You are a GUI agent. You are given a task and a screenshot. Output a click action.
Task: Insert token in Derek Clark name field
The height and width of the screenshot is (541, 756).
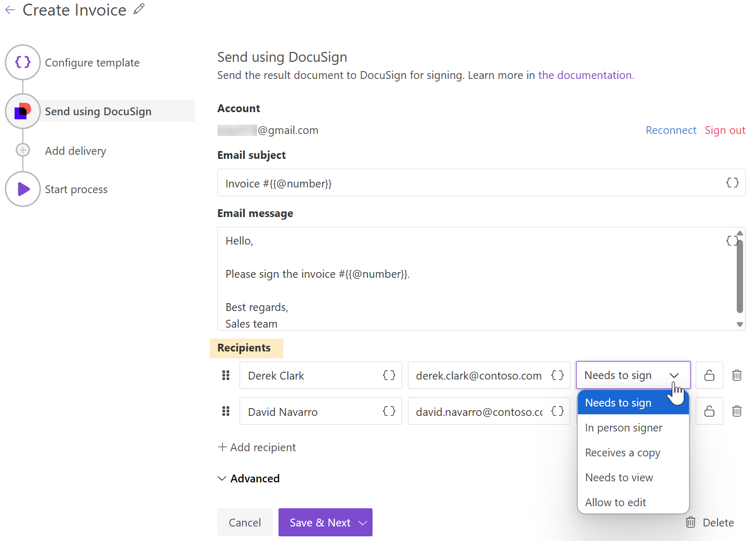[389, 375]
